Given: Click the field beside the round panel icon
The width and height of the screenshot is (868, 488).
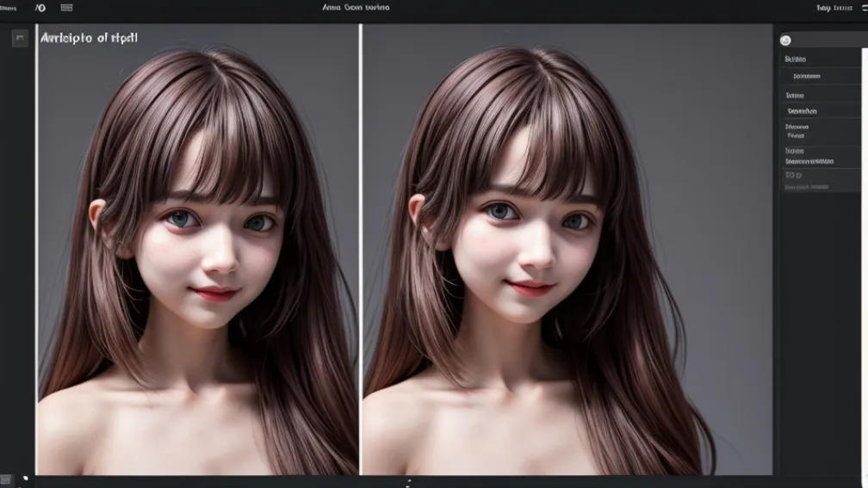Looking at the screenshot, I should pyautogui.click(x=828, y=40).
